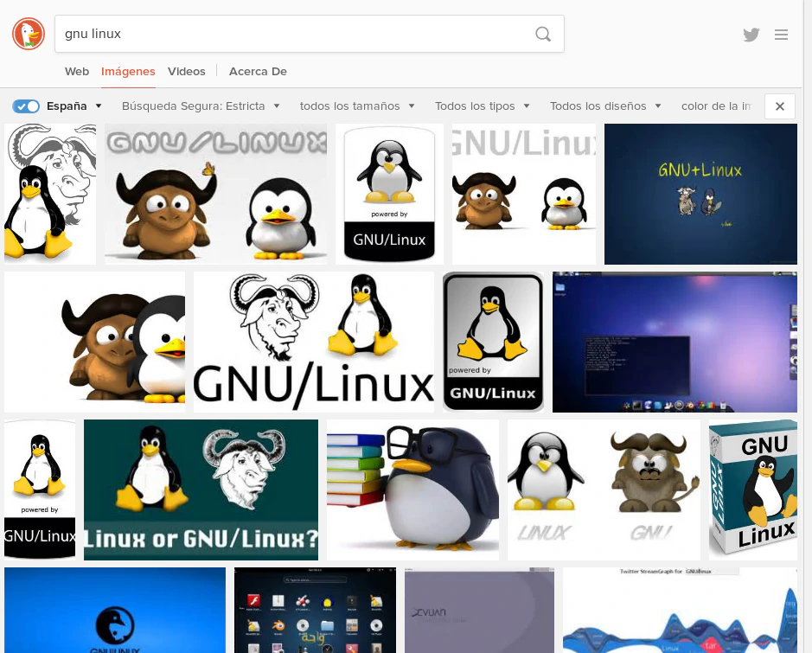This screenshot has height=653, width=812.
Task: Open the Todos los tipos dropdown
Action: pos(483,106)
